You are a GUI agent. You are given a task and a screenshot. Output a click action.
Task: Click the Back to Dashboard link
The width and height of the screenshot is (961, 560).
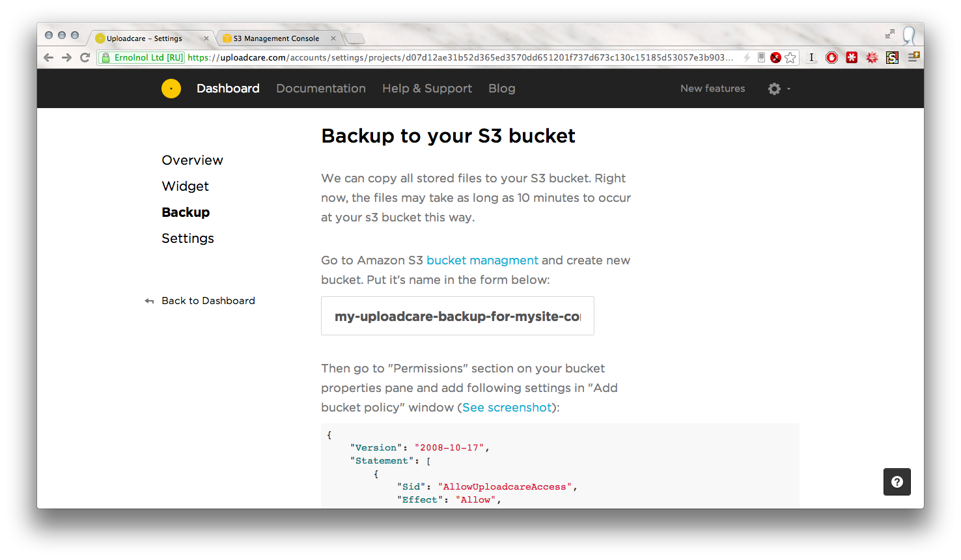[x=208, y=301]
